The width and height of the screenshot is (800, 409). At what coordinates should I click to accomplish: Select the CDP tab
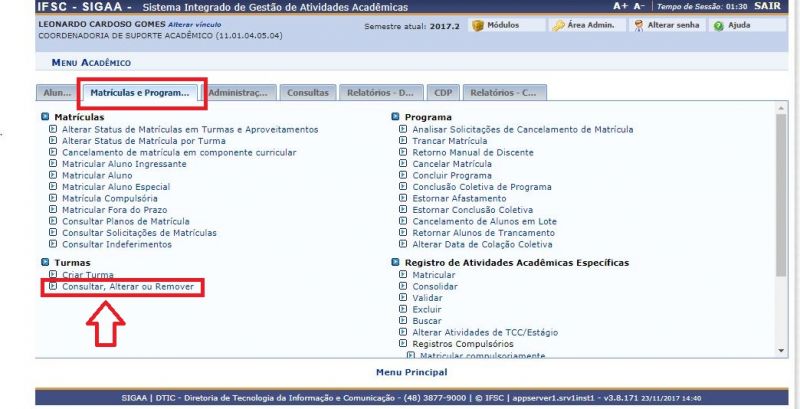pos(442,93)
